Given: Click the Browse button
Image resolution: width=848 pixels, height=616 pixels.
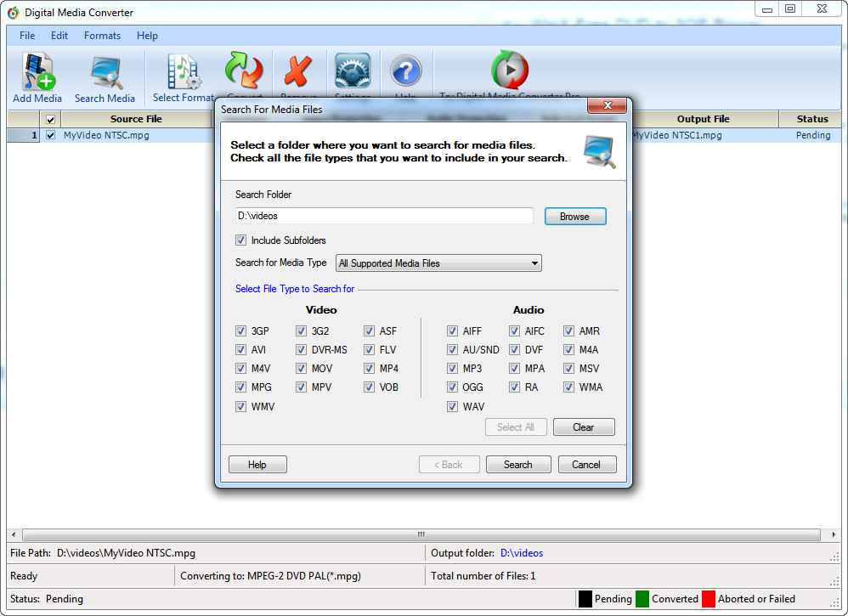Looking at the screenshot, I should pyautogui.click(x=575, y=217).
